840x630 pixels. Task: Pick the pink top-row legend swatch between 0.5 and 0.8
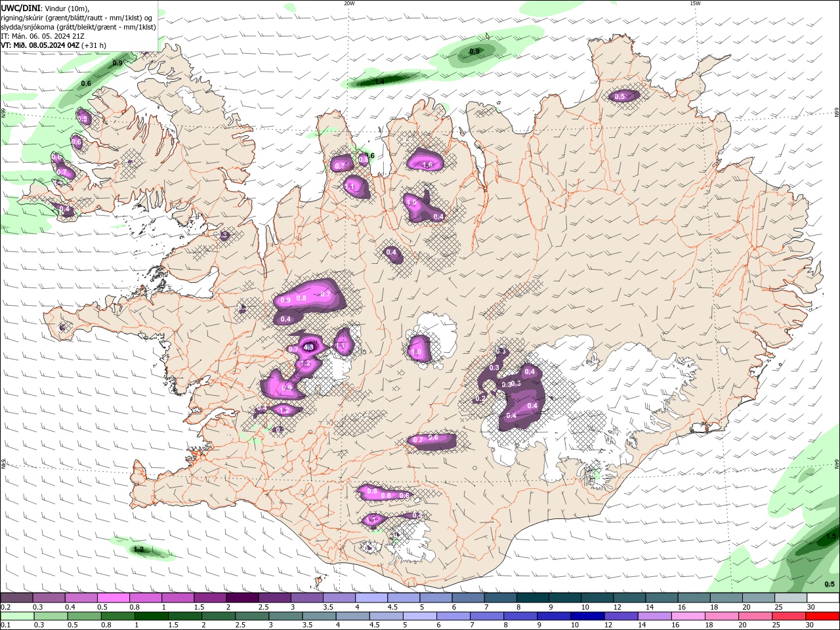pos(113,598)
